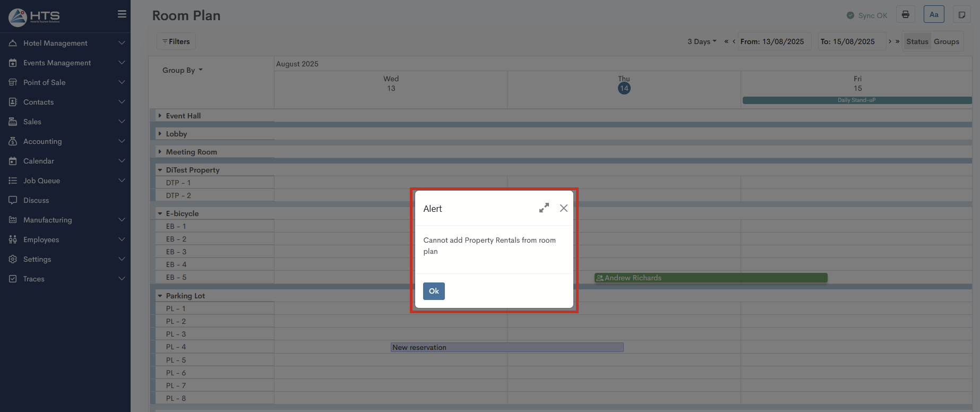Expand the Alert dialog to fullscreen
The image size is (980, 412).
tap(544, 208)
